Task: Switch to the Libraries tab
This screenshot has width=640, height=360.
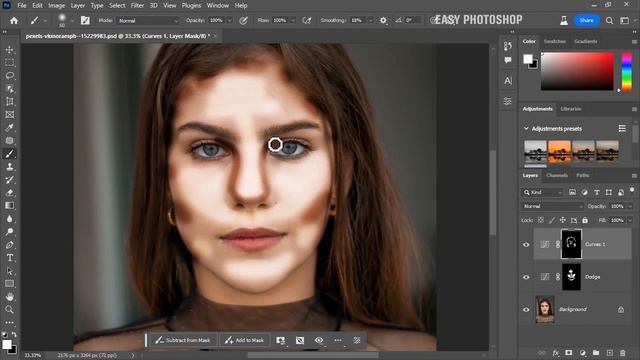Action: [571, 109]
